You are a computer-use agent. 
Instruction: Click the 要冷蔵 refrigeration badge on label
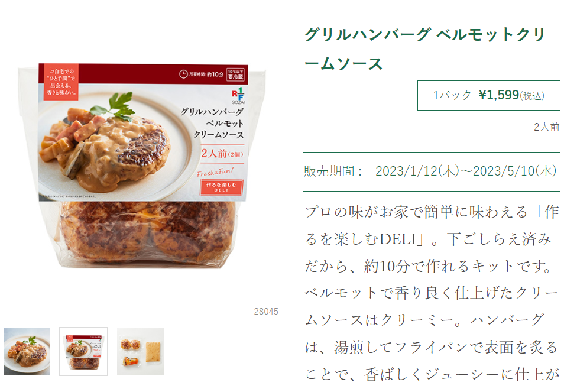236,74
